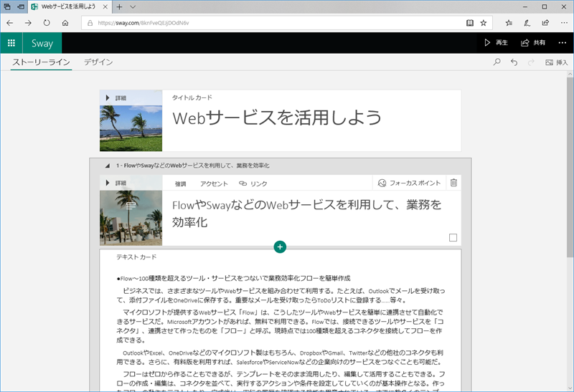Open browser settings and more menu
The height and width of the screenshot is (392, 574).
[x=564, y=23]
